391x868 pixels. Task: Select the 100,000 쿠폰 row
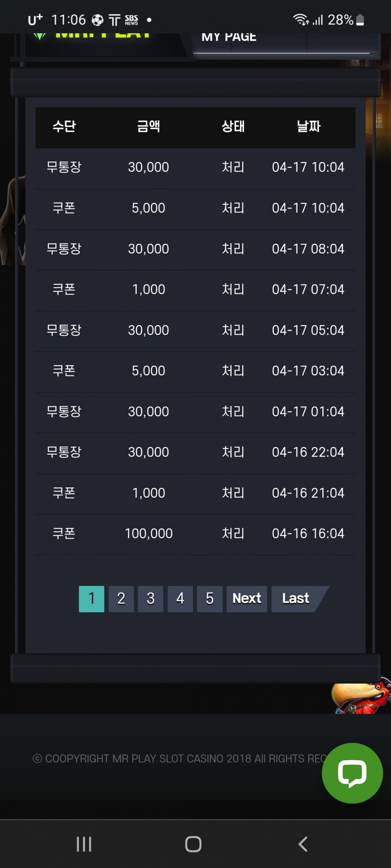[x=195, y=534]
